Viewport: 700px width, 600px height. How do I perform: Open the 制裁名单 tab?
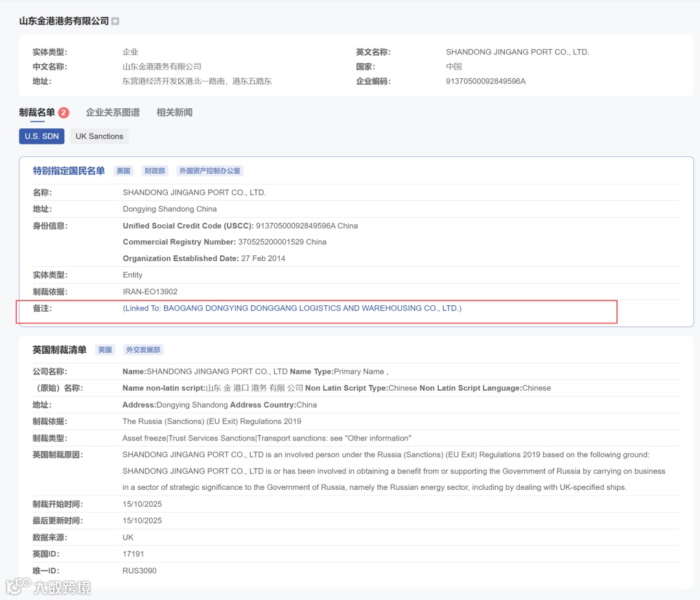tap(37, 113)
